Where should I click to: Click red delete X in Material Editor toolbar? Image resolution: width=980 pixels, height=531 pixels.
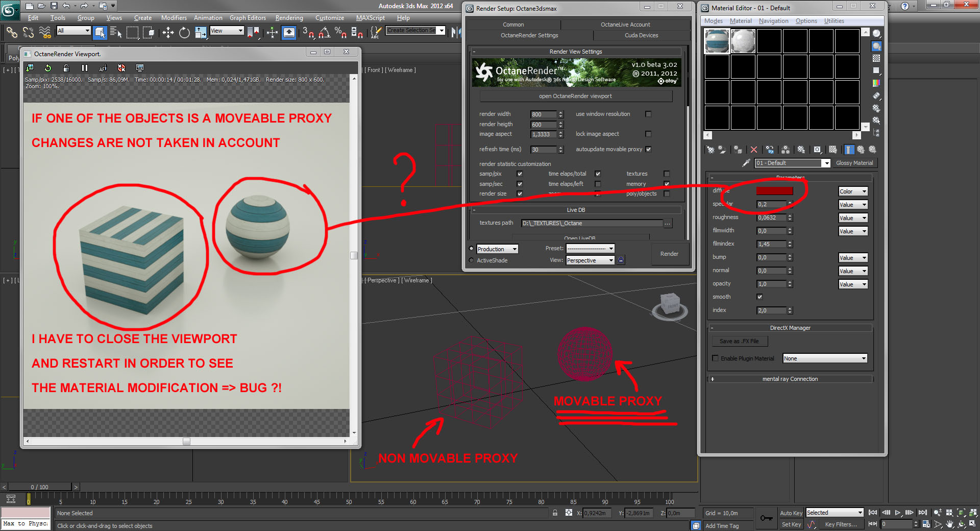(x=754, y=150)
